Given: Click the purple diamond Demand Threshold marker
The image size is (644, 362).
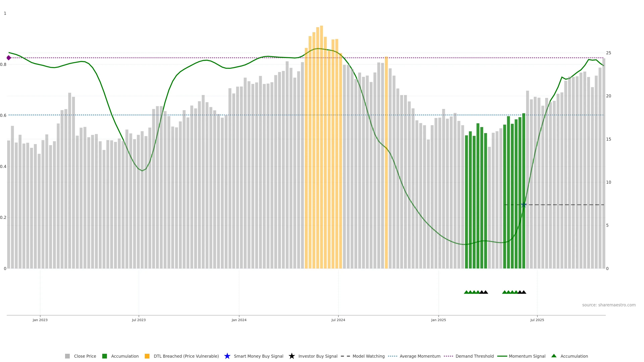Looking at the screenshot, I should (9, 58).
